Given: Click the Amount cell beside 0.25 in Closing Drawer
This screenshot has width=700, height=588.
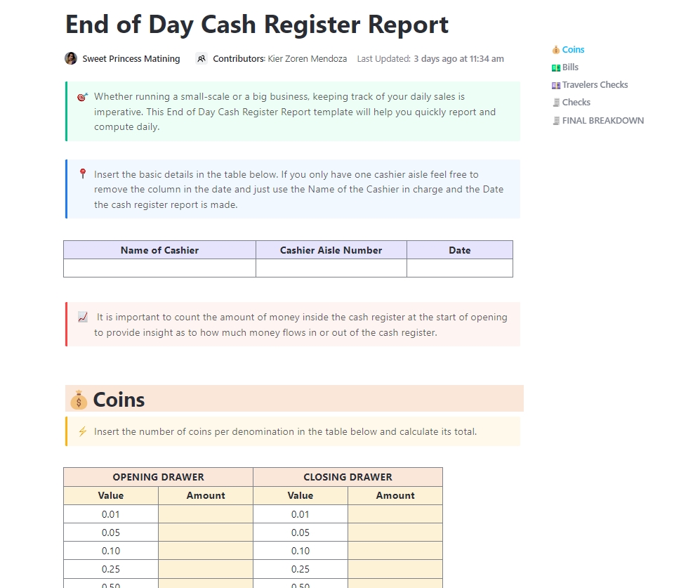Looking at the screenshot, I should click(x=395, y=569).
